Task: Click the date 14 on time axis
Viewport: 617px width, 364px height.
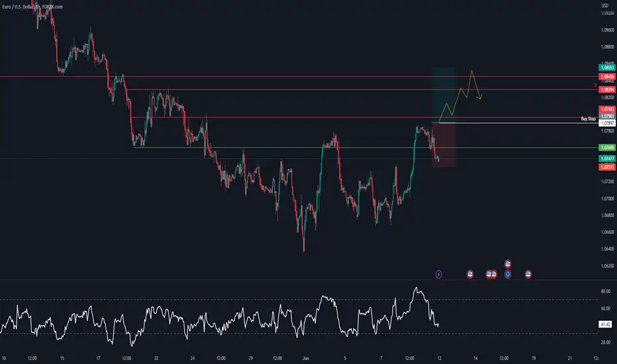Action: pyautogui.click(x=475, y=358)
